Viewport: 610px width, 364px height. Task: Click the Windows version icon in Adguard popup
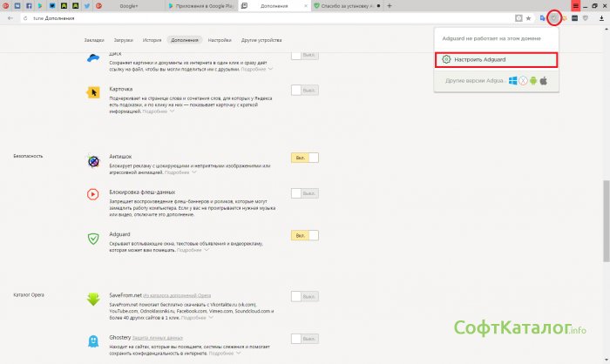pos(513,81)
